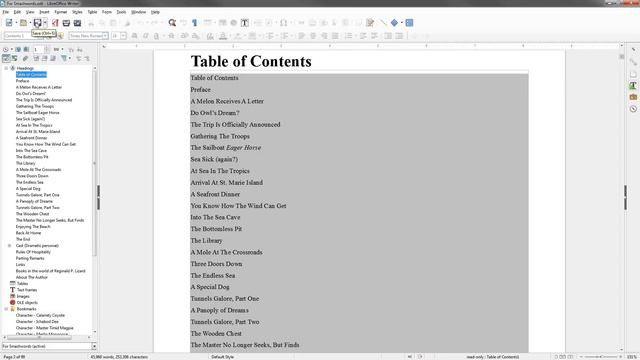Viewport: 640px width, 360px height.
Task: Click 'The Trip Is Officially Announced' contents entry
Action: pyautogui.click(x=236, y=124)
